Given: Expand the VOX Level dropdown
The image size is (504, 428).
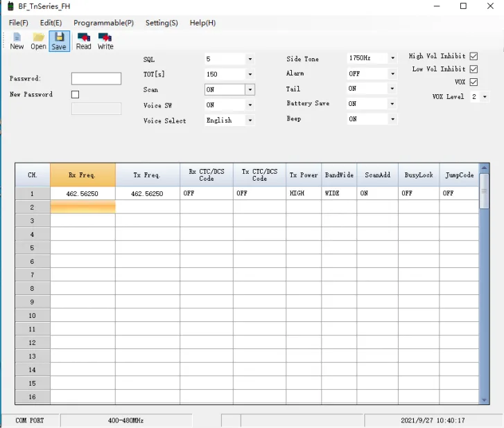Looking at the screenshot, I should 484,97.
